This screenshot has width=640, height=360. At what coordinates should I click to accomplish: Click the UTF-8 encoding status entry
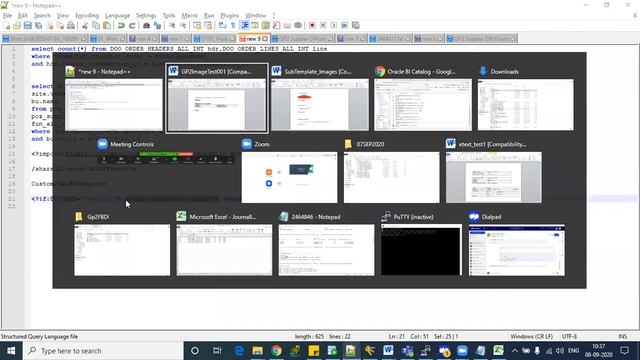click(569, 337)
